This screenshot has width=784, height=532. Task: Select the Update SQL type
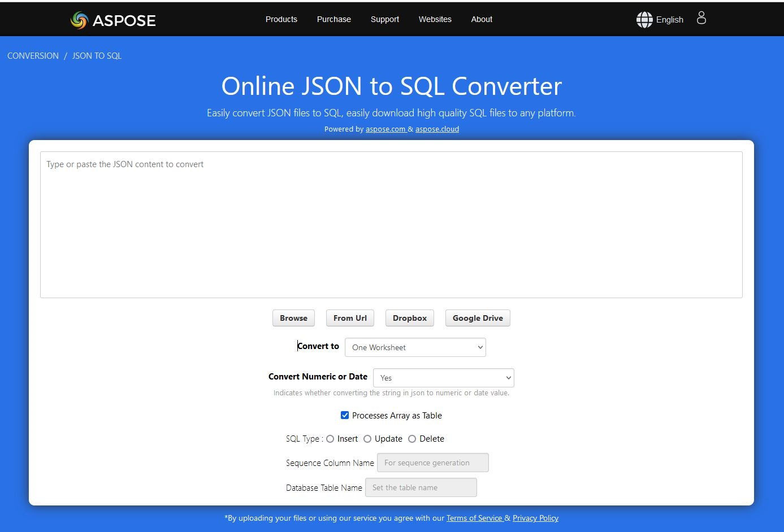367,439
